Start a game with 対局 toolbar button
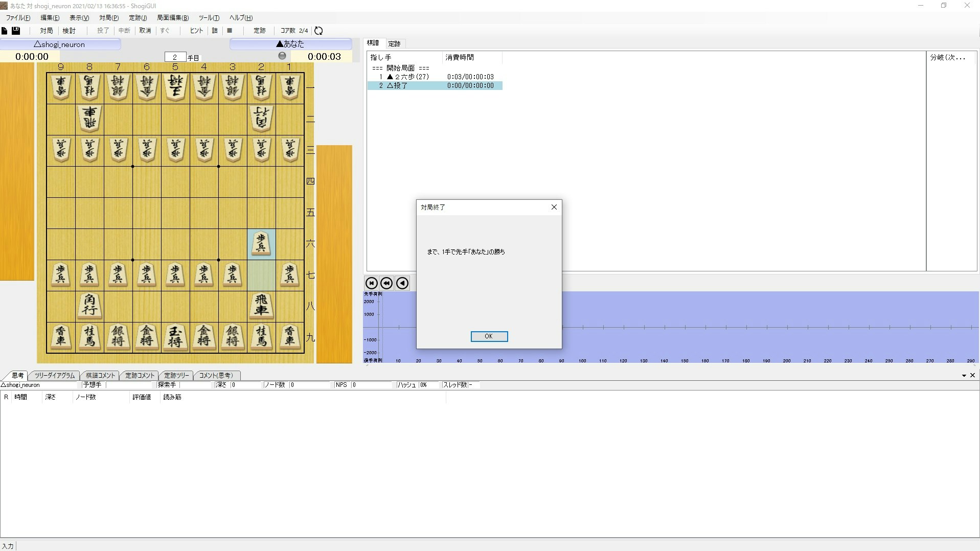 point(46,31)
